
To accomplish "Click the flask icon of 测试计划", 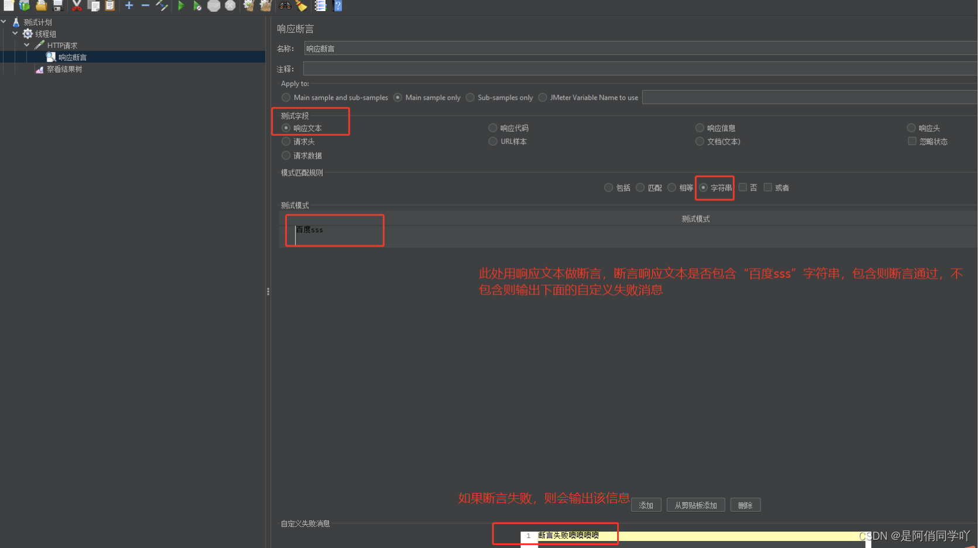I will [16, 22].
